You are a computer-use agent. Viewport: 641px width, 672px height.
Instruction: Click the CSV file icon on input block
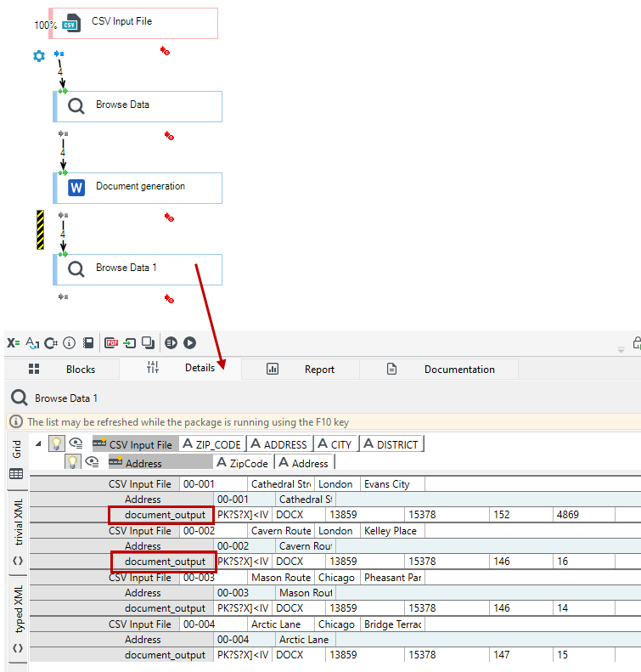(x=71, y=23)
